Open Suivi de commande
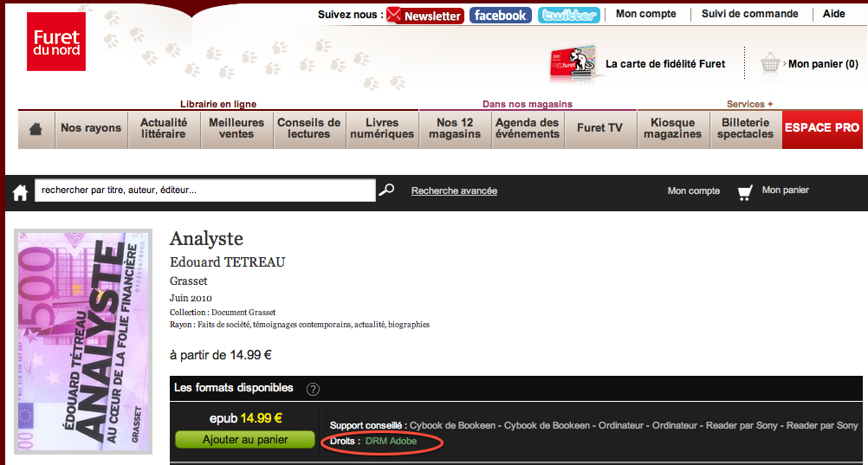 click(749, 14)
